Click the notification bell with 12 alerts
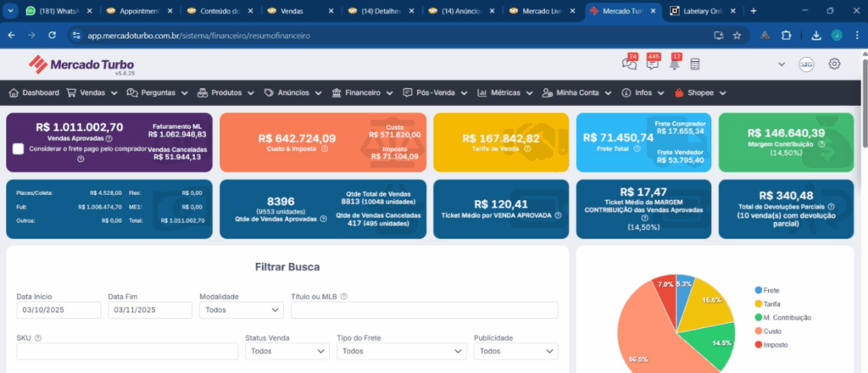The width and height of the screenshot is (868, 373). pyautogui.click(x=674, y=64)
